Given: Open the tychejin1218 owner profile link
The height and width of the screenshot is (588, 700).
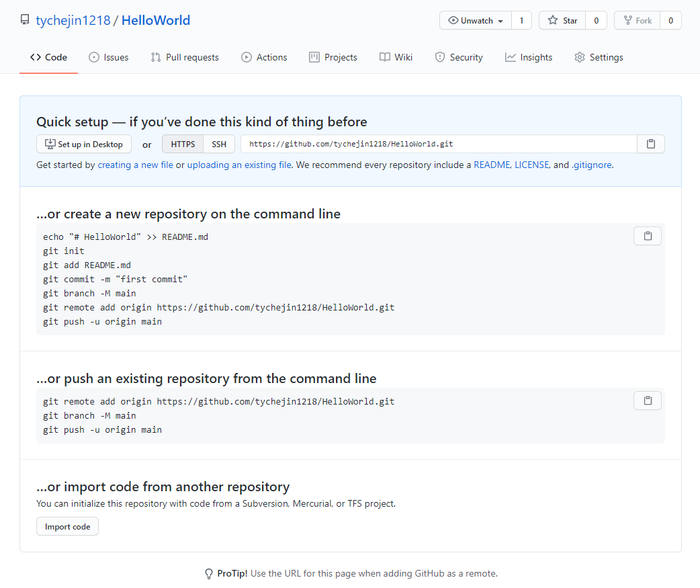Looking at the screenshot, I should [x=73, y=20].
